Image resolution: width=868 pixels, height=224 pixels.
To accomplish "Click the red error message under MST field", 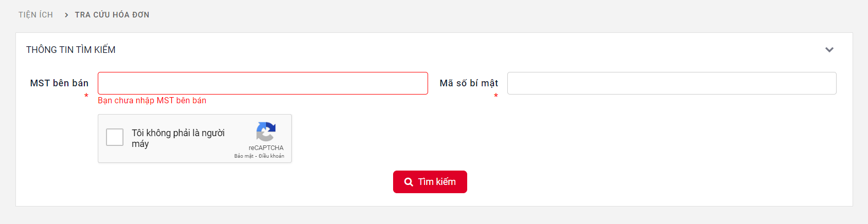I will (152, 101).
